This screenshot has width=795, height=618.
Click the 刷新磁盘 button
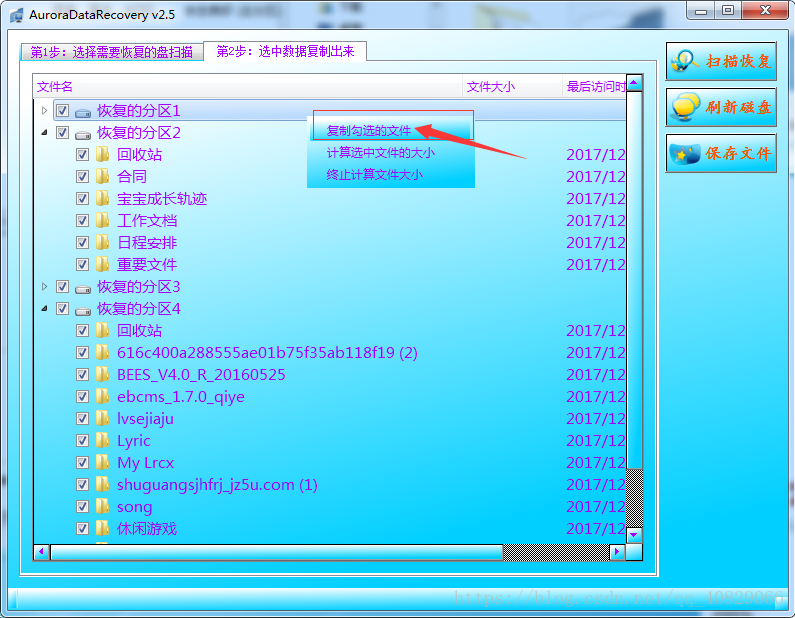721,107
